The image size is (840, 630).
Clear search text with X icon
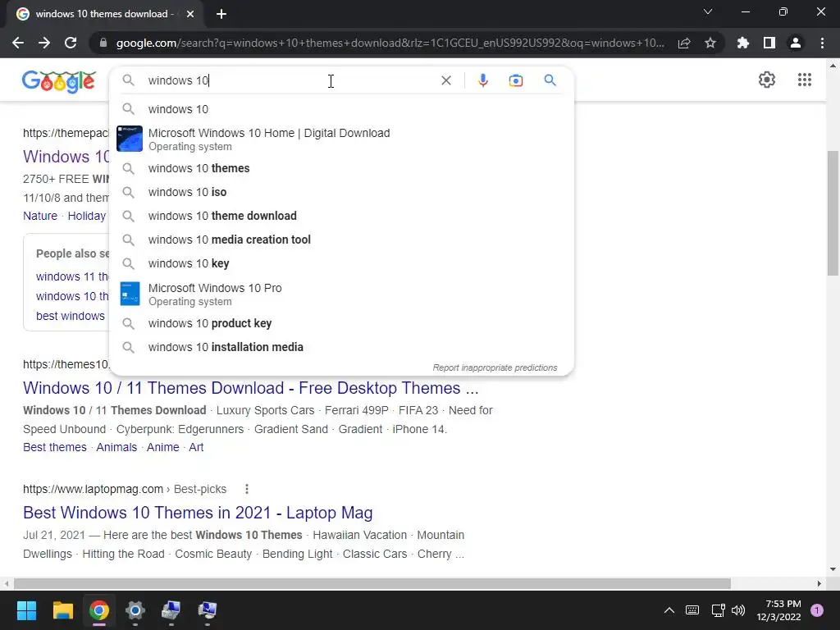pyautogui.click(x=445, y=80)
